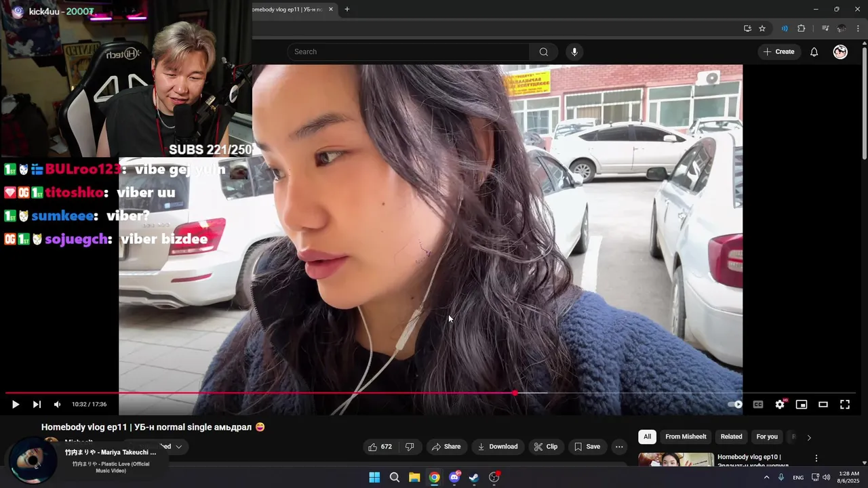Download the video

click(498, 447)
